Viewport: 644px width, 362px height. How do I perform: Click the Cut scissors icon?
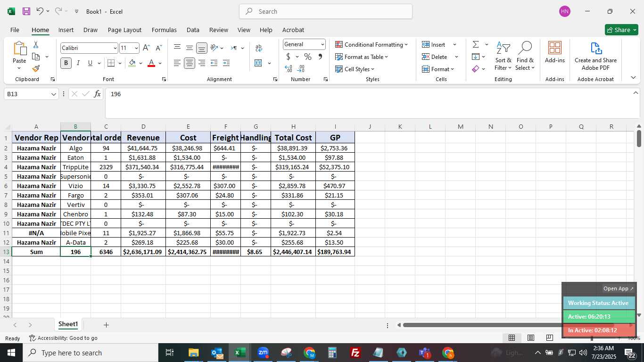click(36, 44)
